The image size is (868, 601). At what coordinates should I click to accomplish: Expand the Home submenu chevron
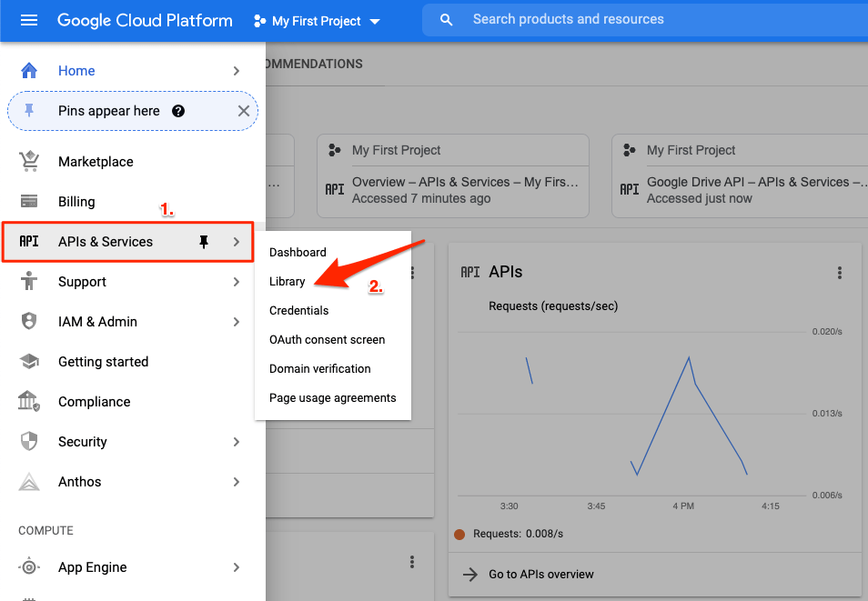tap(237, 71)
